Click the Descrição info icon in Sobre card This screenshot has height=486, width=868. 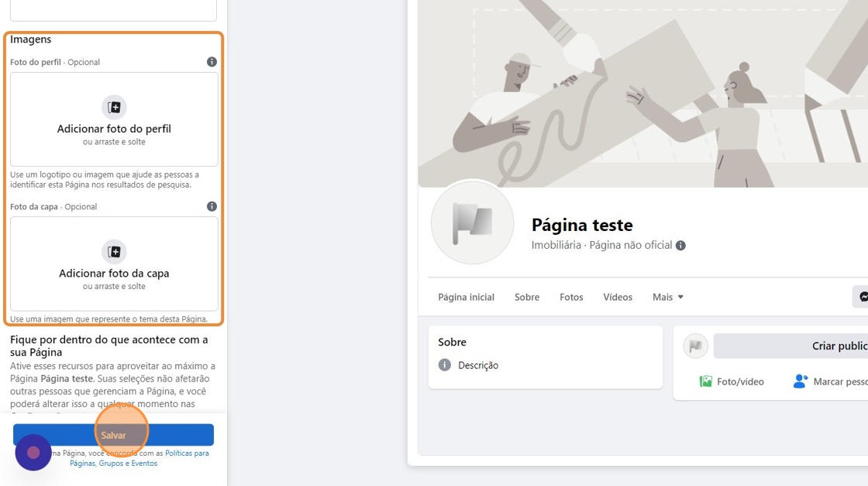point(445,365)
